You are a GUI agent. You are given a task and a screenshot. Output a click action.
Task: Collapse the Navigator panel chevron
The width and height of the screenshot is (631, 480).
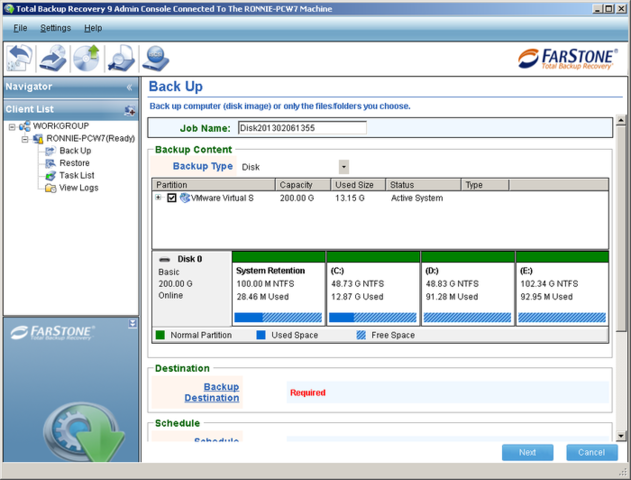[129, 87]
